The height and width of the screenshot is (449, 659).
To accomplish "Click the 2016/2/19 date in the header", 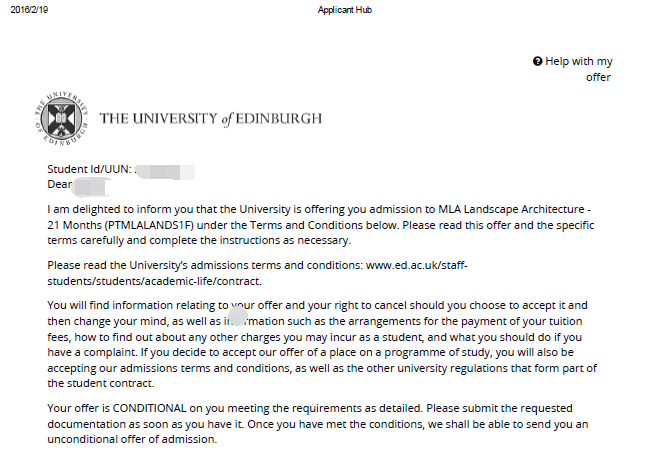I will pos(30,10).
